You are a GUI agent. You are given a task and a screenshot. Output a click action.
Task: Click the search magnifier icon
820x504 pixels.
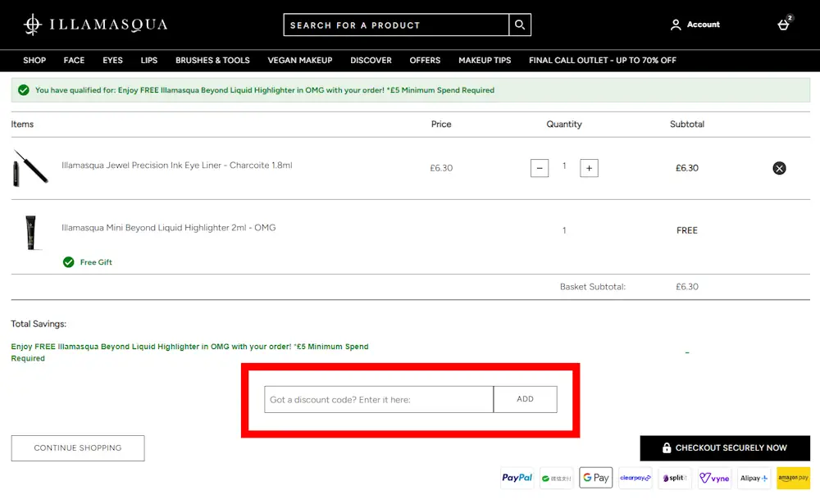coord(520,25)
